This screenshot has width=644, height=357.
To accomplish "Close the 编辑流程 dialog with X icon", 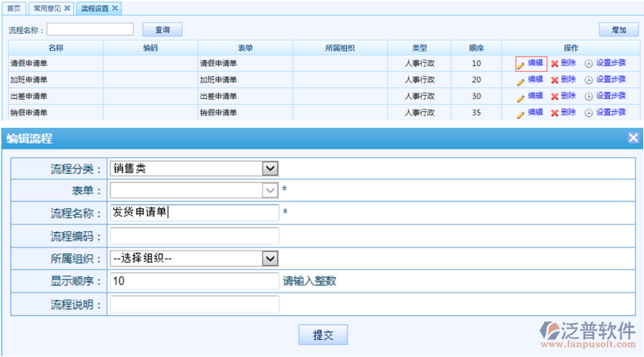I will tap(633, 138).
